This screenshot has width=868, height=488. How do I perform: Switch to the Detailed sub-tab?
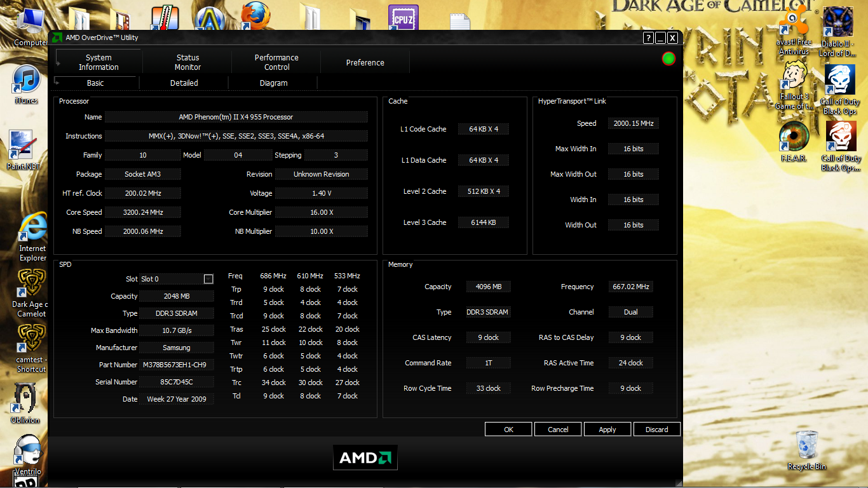[x=184, y=83]
